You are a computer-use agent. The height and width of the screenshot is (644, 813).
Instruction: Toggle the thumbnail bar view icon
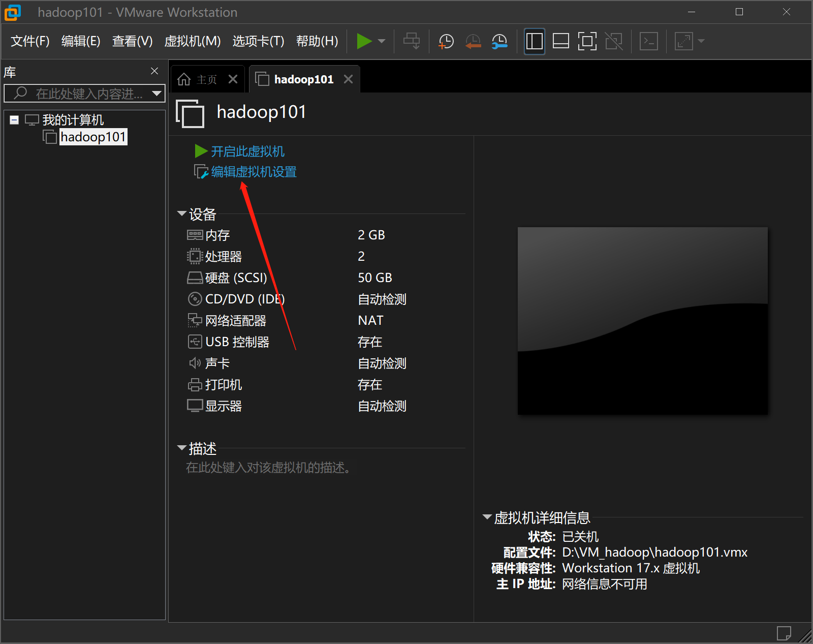tap(560, 41)
